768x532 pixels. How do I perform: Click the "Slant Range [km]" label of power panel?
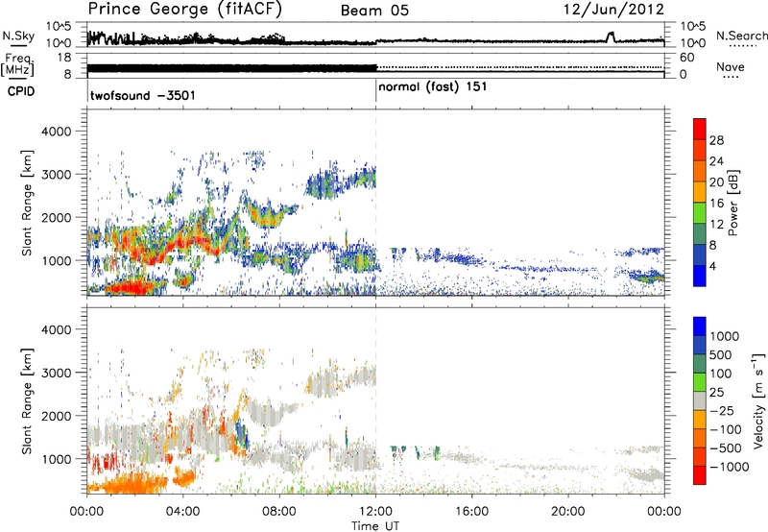click(x=28, y=203)
